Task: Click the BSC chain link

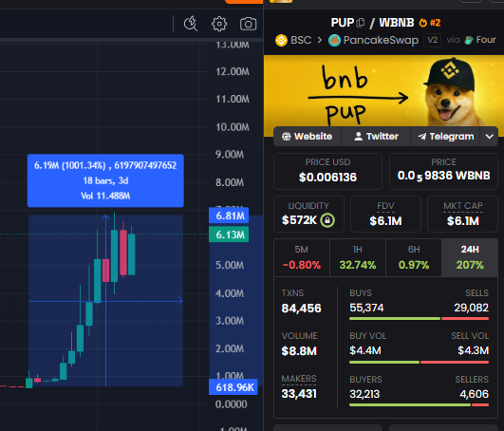Action: pyautogui.click(x=301, y=40)
